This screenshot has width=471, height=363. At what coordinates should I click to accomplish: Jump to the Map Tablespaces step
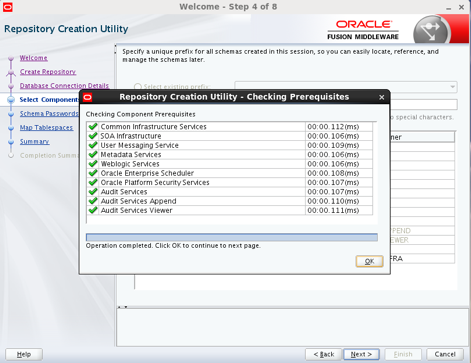(x=46, y=128)
